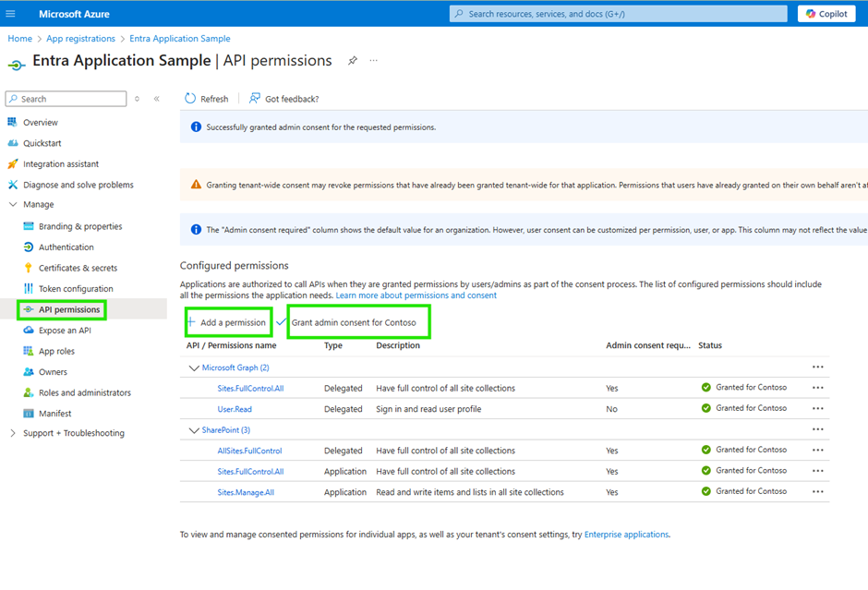
Task: Open the App registrations breadcrumb
Action: (81, 39)
